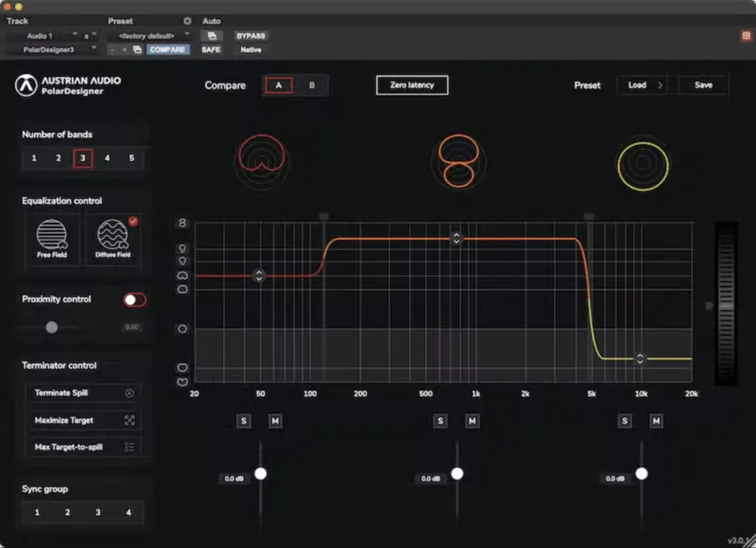756x548 pixels.
Task: Open the Audio 1 track dropdown
Action: click(x=43, y=36)
